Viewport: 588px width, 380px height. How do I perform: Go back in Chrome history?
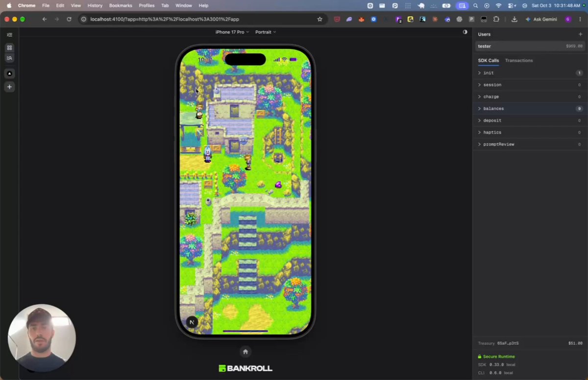[45, 19]
